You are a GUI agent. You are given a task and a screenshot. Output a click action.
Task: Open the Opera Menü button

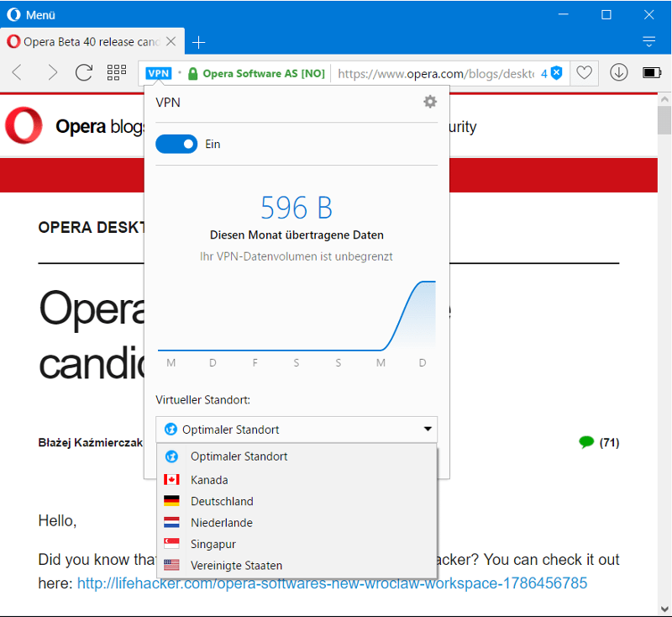point(31,15)
